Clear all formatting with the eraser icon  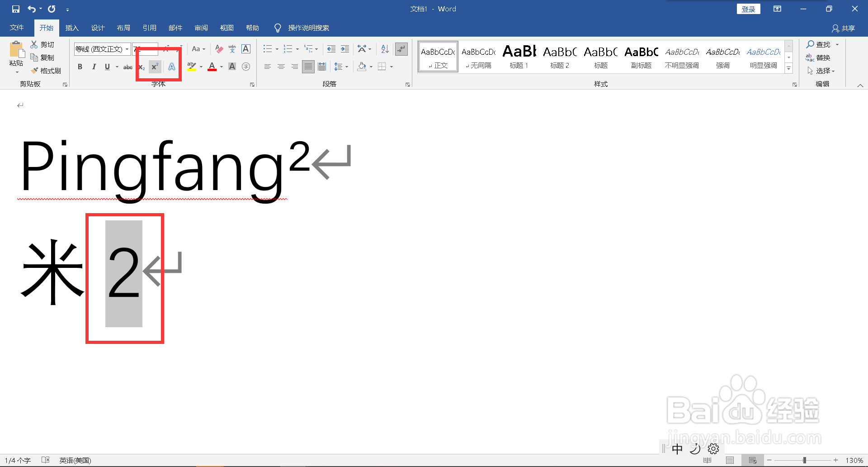coord(219,49)
